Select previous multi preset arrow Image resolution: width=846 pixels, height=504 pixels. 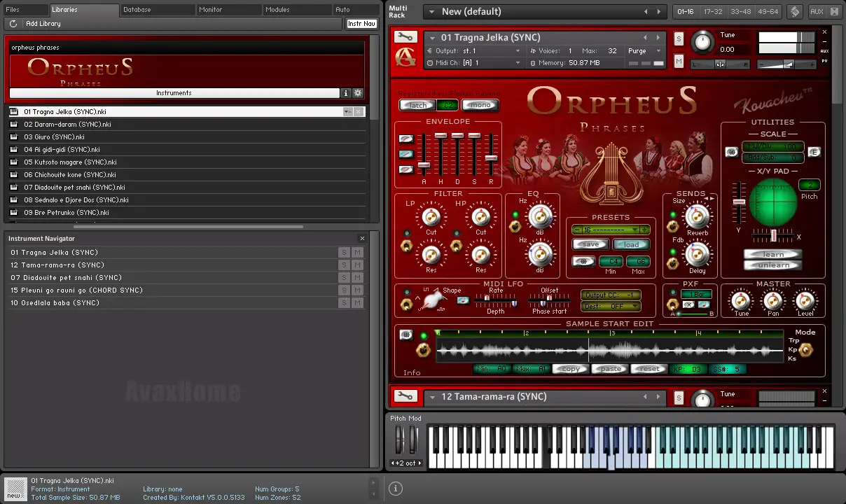click(x=646, y=12)
